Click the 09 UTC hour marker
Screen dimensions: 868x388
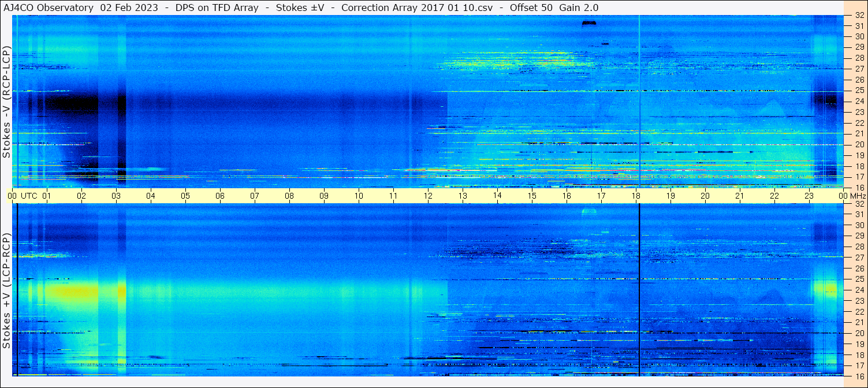click(324, 196)
